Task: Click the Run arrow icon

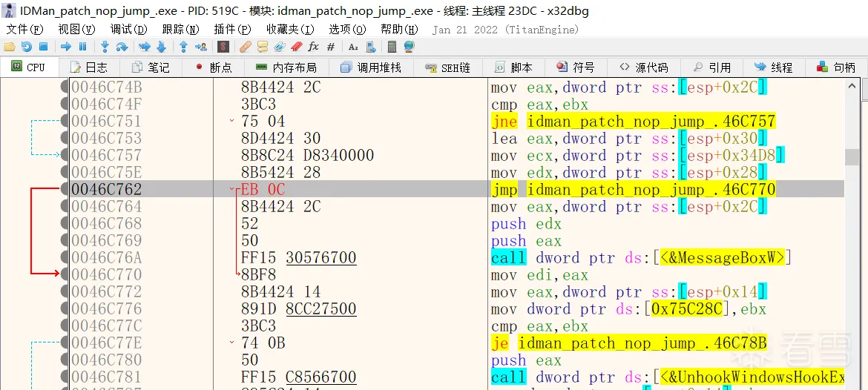Action: pos(66,47)
